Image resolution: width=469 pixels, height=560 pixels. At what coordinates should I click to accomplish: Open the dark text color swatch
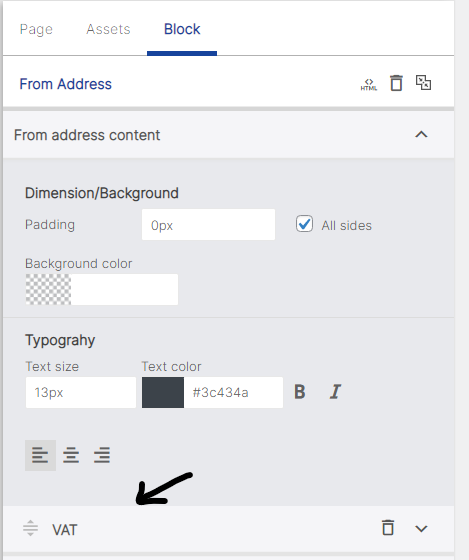click(163, 392)
